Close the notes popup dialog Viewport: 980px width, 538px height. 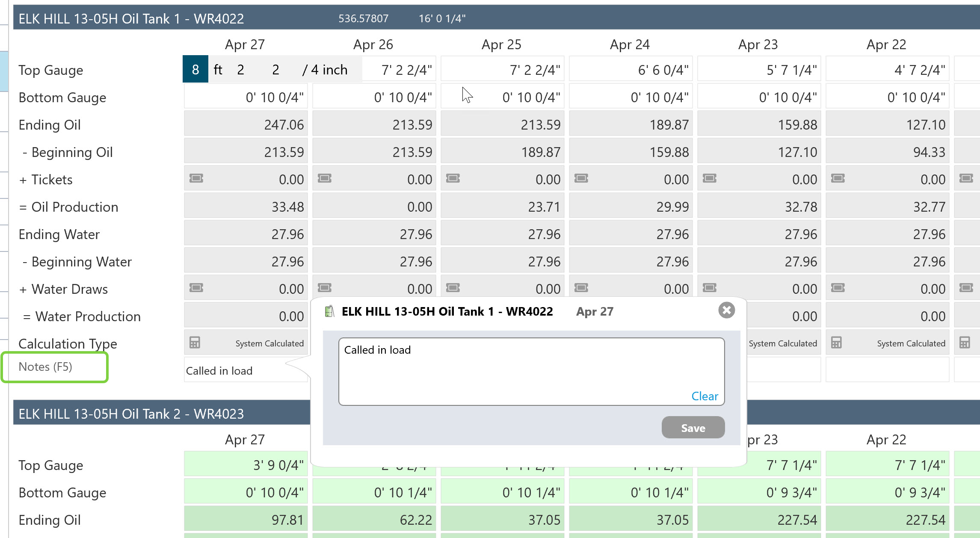click(726, 310)
